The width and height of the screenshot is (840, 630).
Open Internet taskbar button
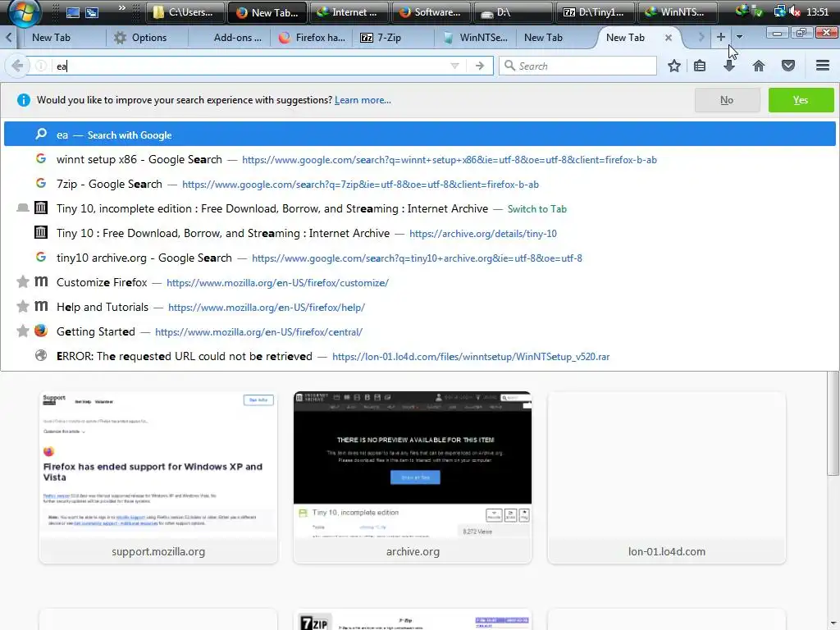[348, 12]
